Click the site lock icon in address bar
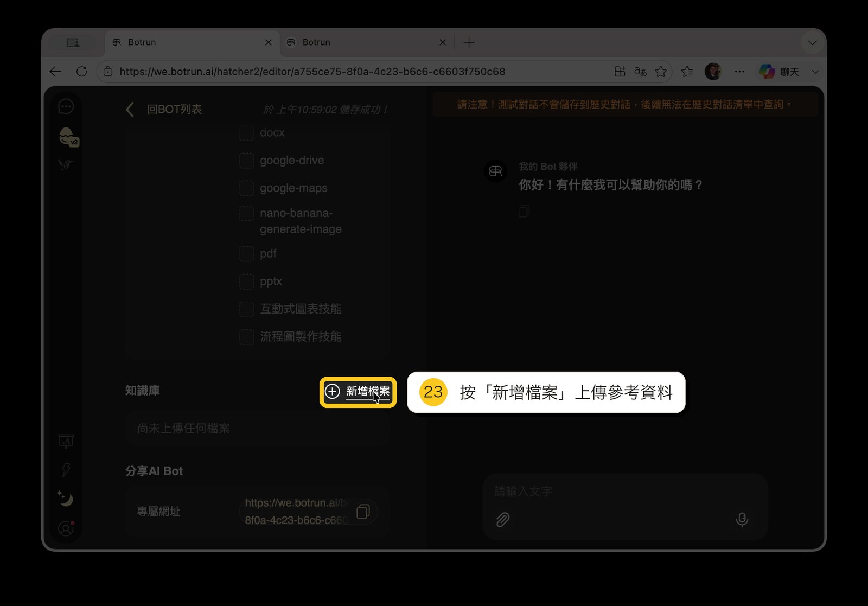The height and width of the screenshot is (606, 868). point(108,72)
